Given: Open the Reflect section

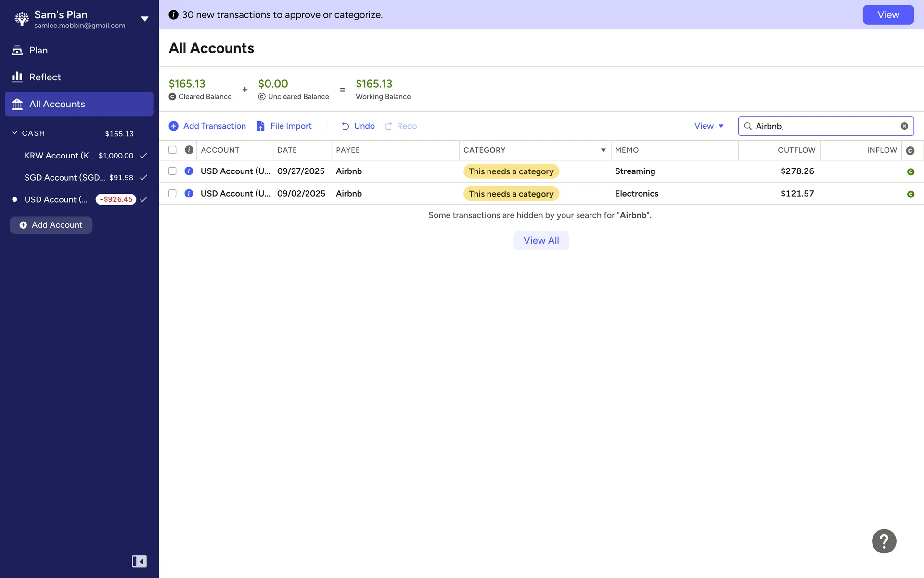Looking at the screenshot, I should click(x=45, y=77).
